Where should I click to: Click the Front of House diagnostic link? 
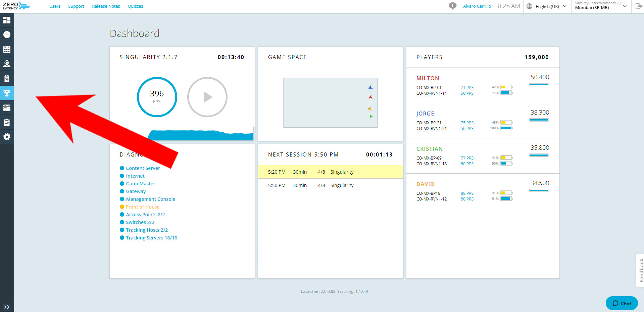click(143, 207)
